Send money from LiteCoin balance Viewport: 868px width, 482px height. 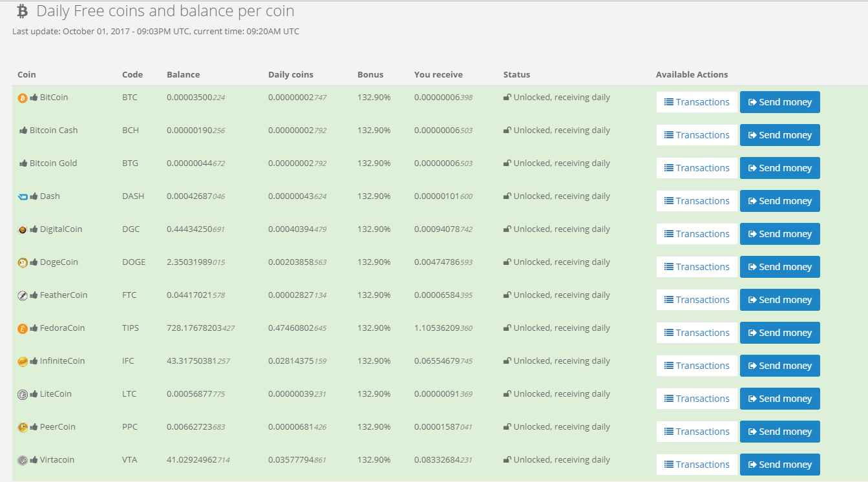coord(780,399)
